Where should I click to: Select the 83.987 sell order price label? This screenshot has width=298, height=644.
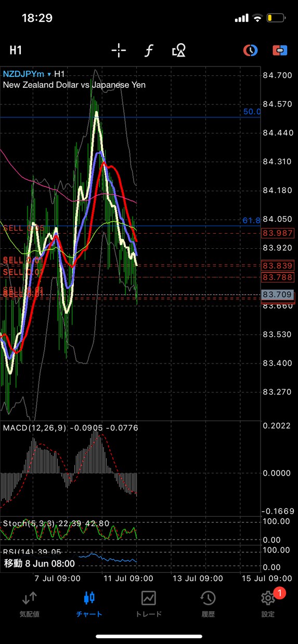pos(278,233)
